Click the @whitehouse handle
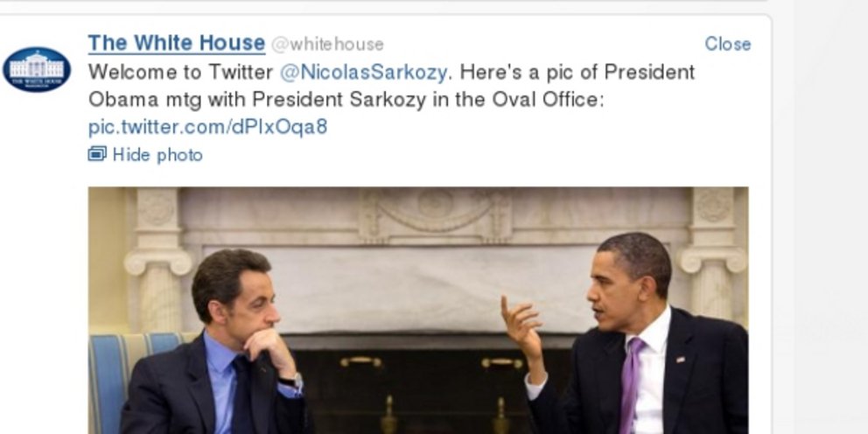This screenshot has height=434, width=868. coord(327,45)
